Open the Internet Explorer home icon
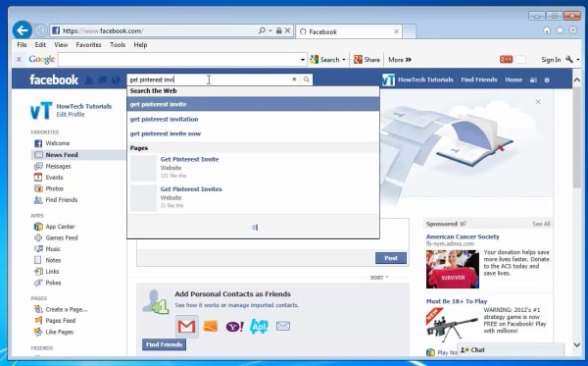588x366 pixels. pyautogui.click(x=547, y=30)
